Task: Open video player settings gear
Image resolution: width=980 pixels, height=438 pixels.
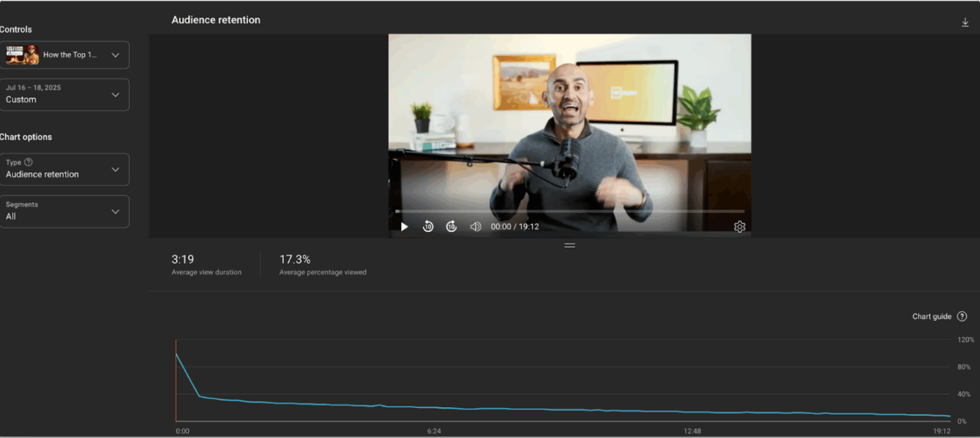Action: (x=739, y=227)
